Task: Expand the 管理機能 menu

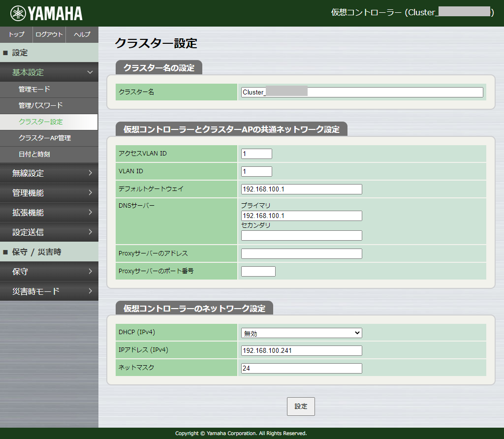Action: point(49,192)
